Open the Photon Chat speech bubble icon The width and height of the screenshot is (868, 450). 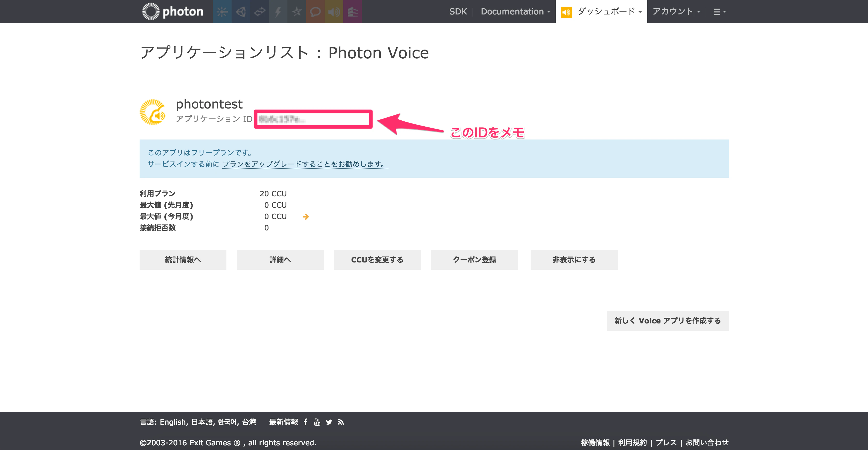(x=315, y=12)
